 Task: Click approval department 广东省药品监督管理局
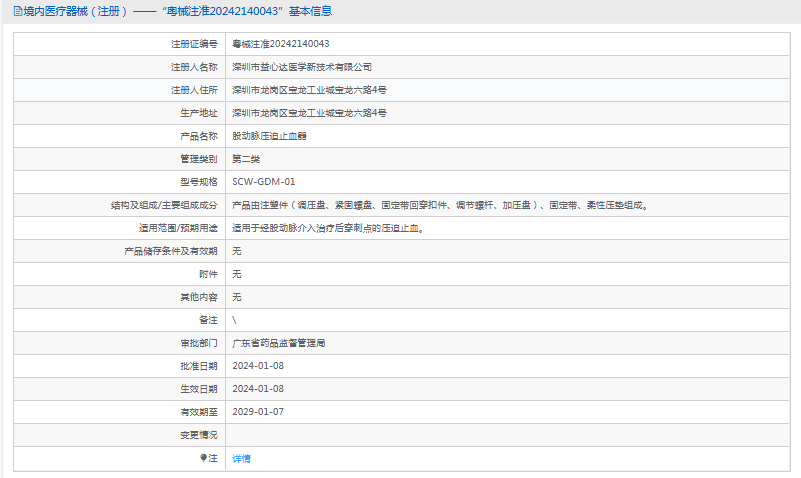click(279, 343)
